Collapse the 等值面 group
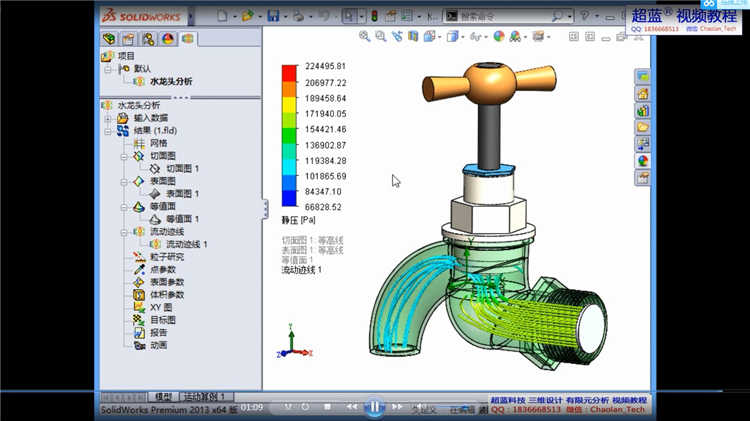The height and width of the screenshot is (421, 750). 124,207
